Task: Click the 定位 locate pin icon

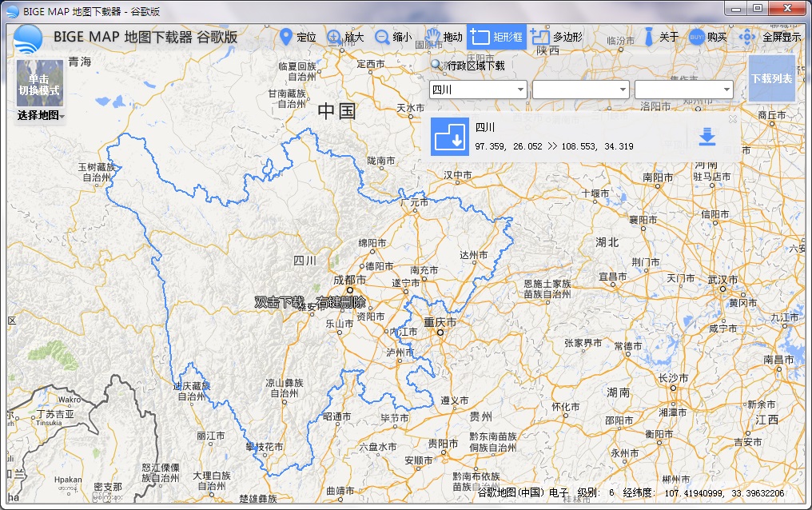Action: pyautogui.click(x=285, y=37)
